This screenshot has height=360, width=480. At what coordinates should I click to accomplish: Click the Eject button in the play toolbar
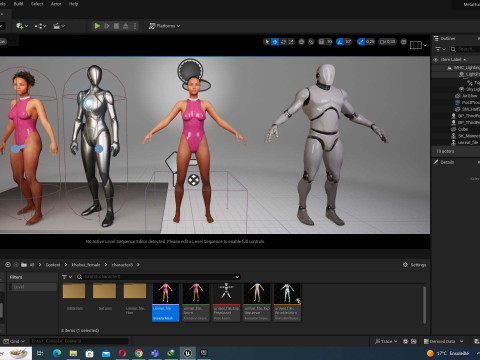pyautogui.click(x=126, y=26)
